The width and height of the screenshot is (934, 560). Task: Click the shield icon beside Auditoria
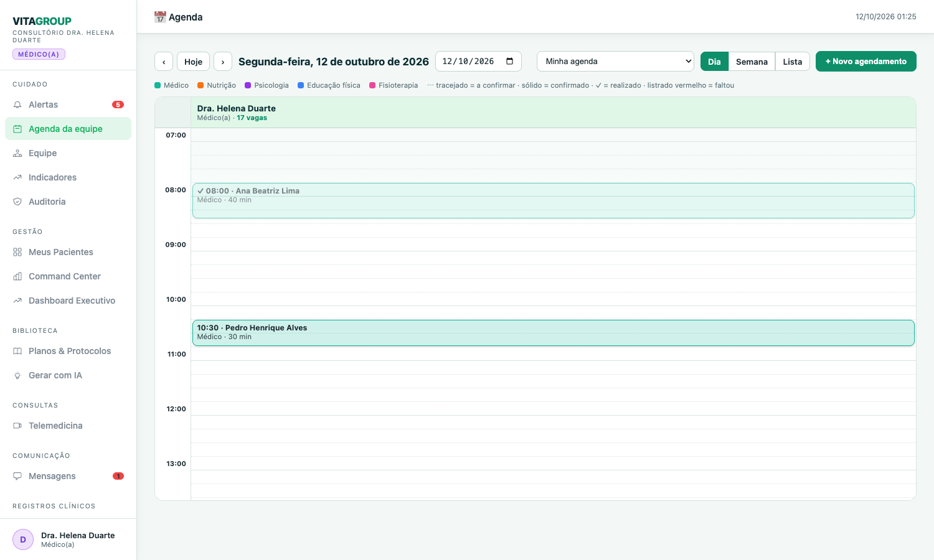17,202
